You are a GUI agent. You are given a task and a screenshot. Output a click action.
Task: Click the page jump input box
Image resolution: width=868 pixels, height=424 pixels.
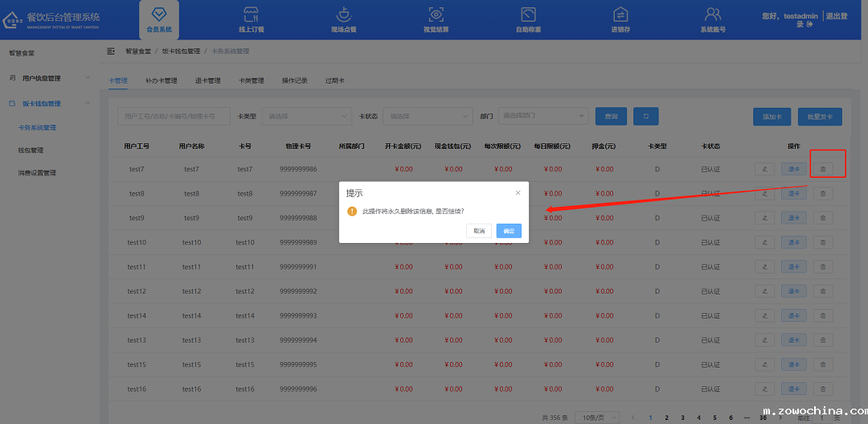[x=821, y=418]
